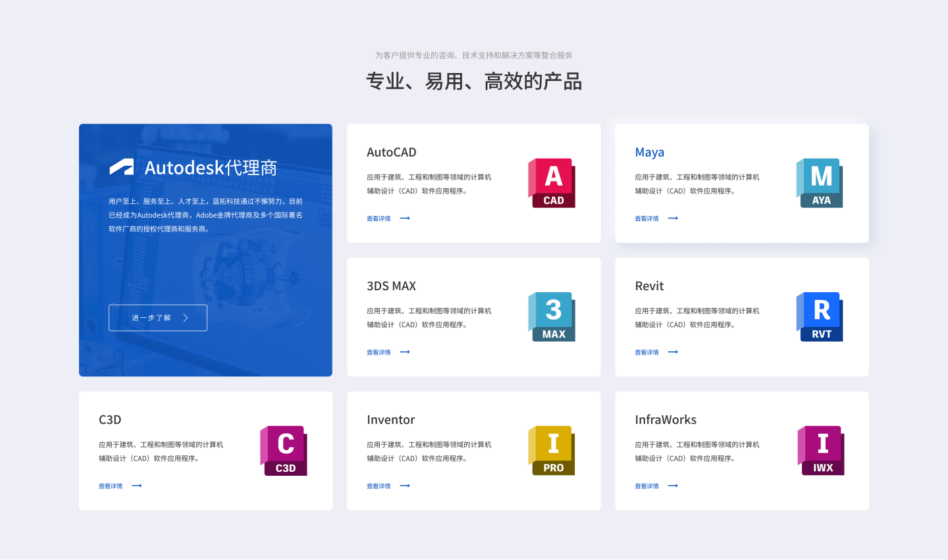Image resolution: width=948 pixels, height=560 pixels.
Task: Click the subtitle 为客户提供专业的咨询 text
Action: coord(474,55)
